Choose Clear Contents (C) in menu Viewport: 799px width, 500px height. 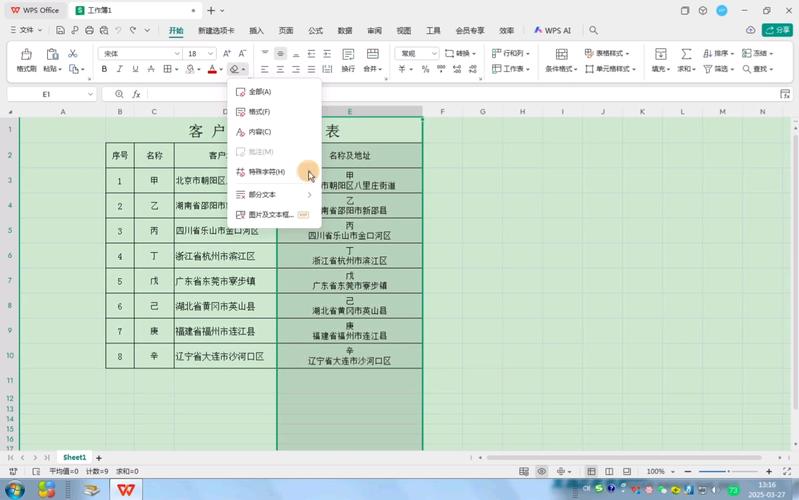[x=274, y=132]
